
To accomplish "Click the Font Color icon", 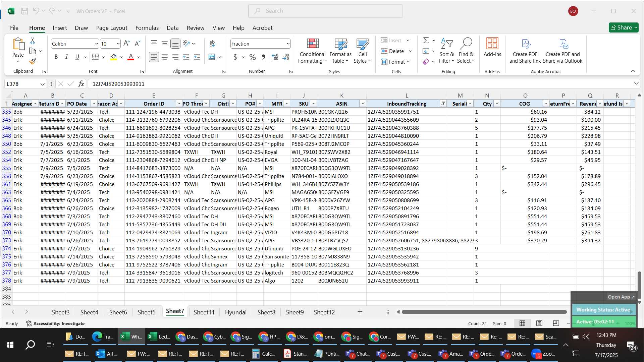I will [x=131, y=57].
